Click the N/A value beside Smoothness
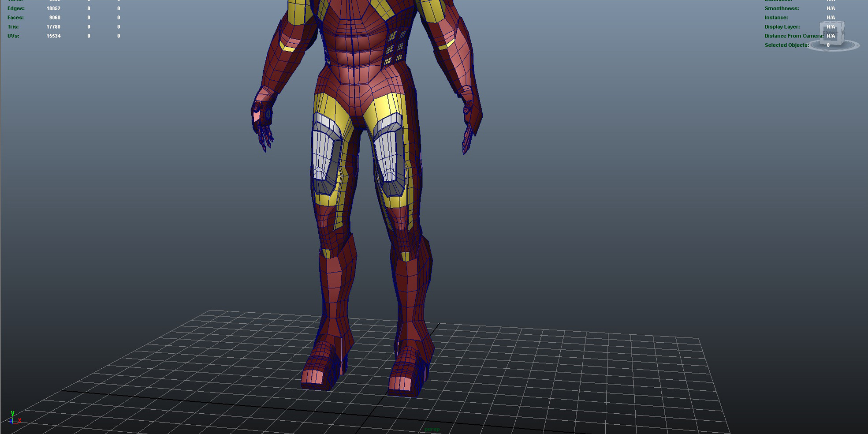 [x=831, y=8]
